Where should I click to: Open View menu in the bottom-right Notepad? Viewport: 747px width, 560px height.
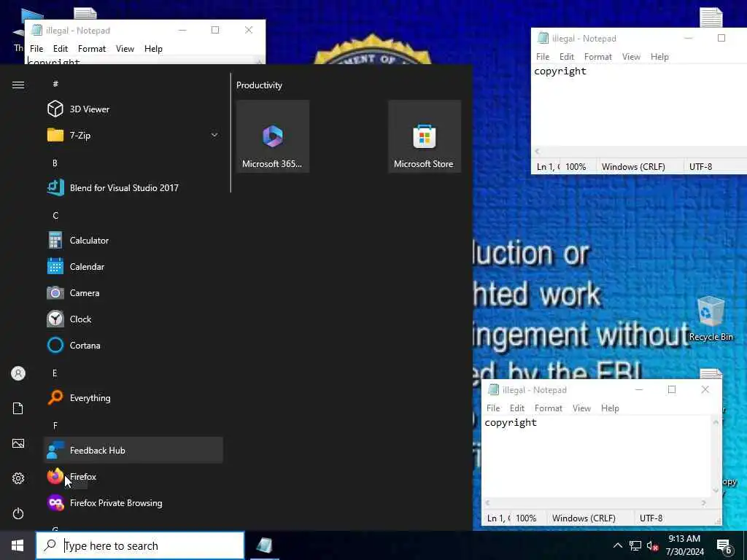pyautogui.click(x=581, y=408)
